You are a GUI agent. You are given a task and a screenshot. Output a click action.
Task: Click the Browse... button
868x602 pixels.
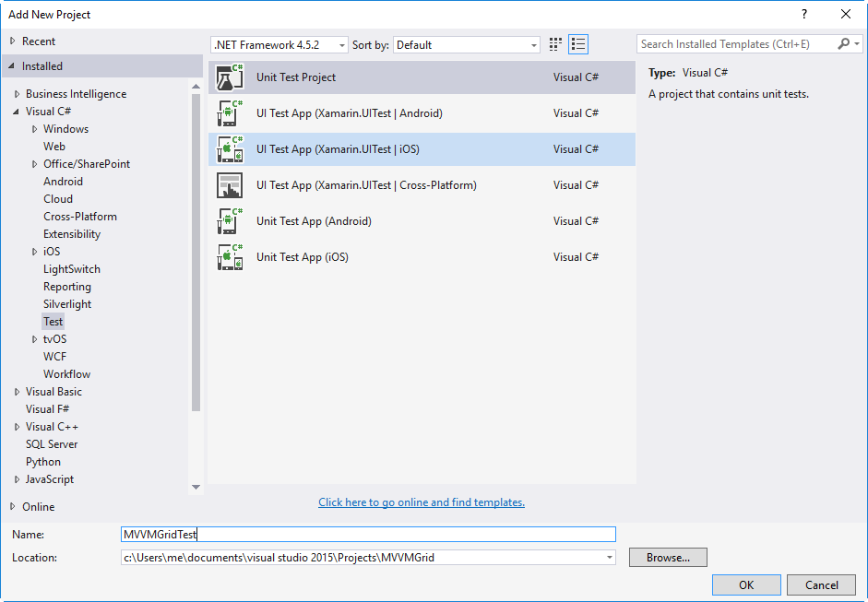[x=668, y=557]
